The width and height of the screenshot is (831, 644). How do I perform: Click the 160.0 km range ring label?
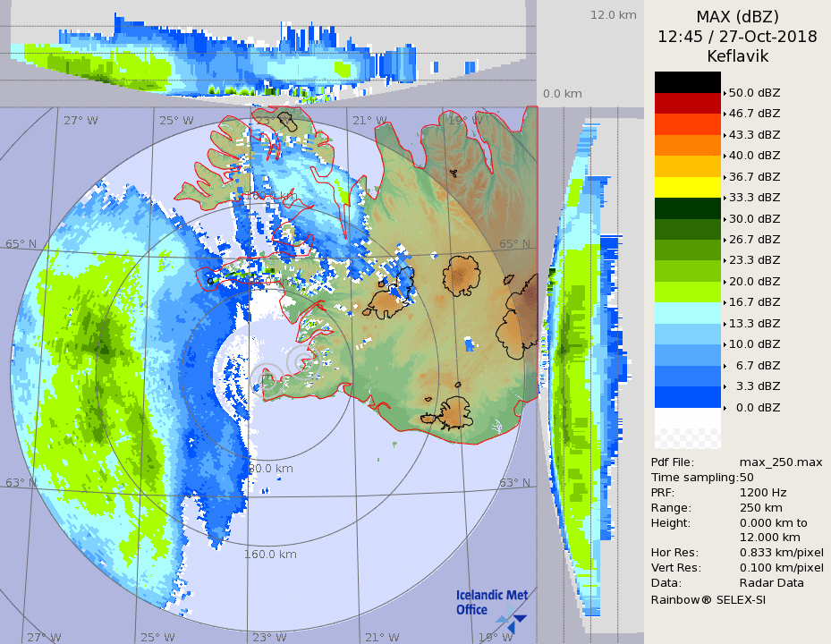click(270, 554)
